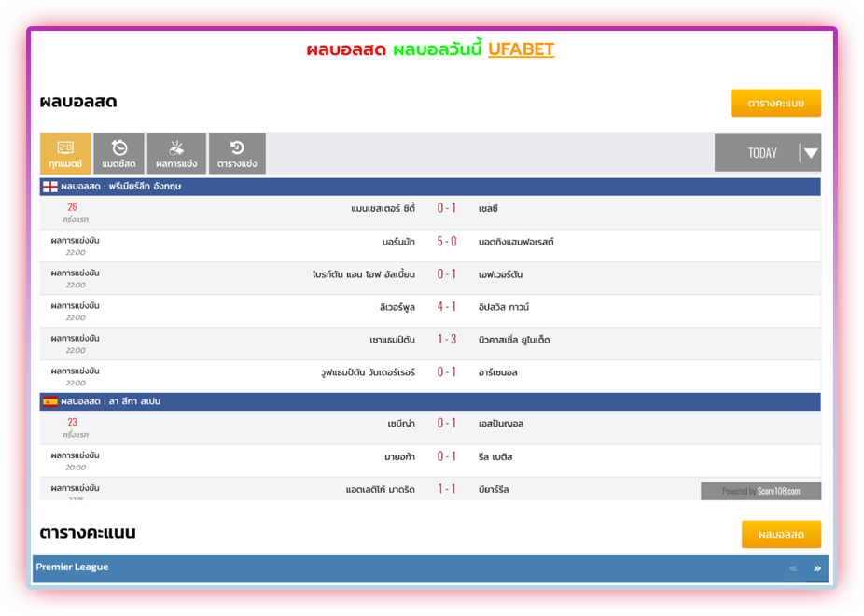Click the มายอก้า team name
The width and height of the screenshot is (864, 616).
[399, 456]
